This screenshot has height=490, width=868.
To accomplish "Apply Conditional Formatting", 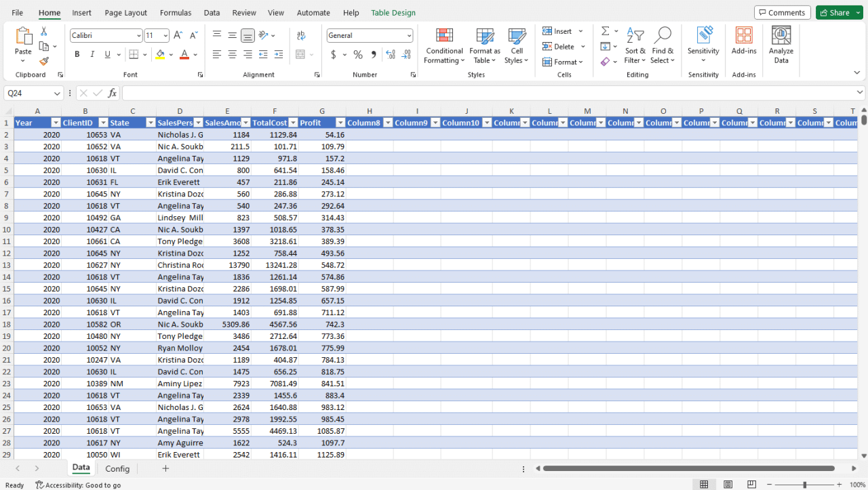I will pyautogui.click(x=443, y=46).
